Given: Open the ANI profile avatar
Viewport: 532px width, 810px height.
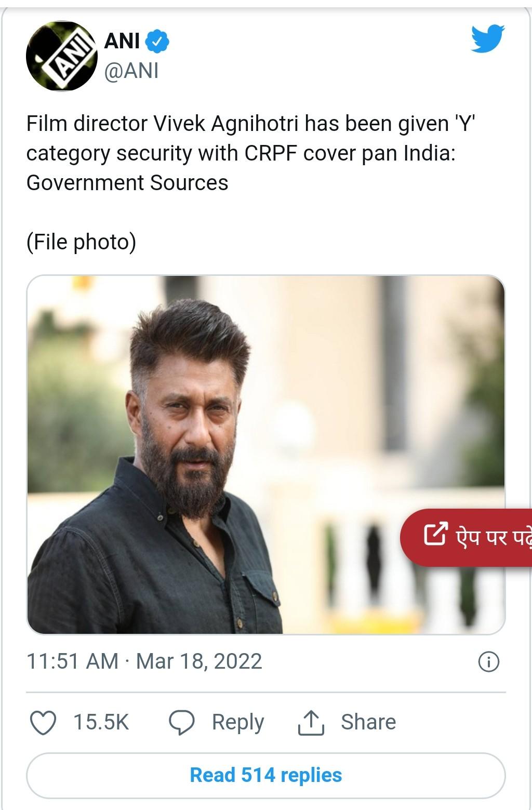Looking at the screenshot, I should (62, 56).
